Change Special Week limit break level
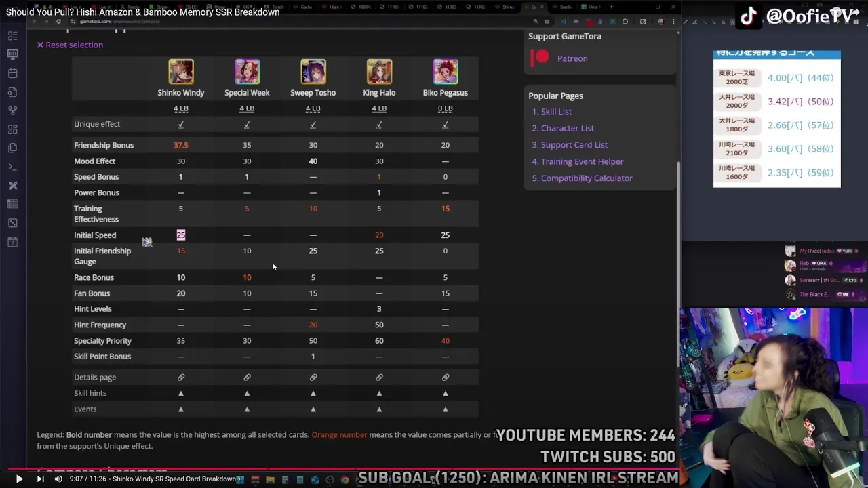 coord(247,108)
